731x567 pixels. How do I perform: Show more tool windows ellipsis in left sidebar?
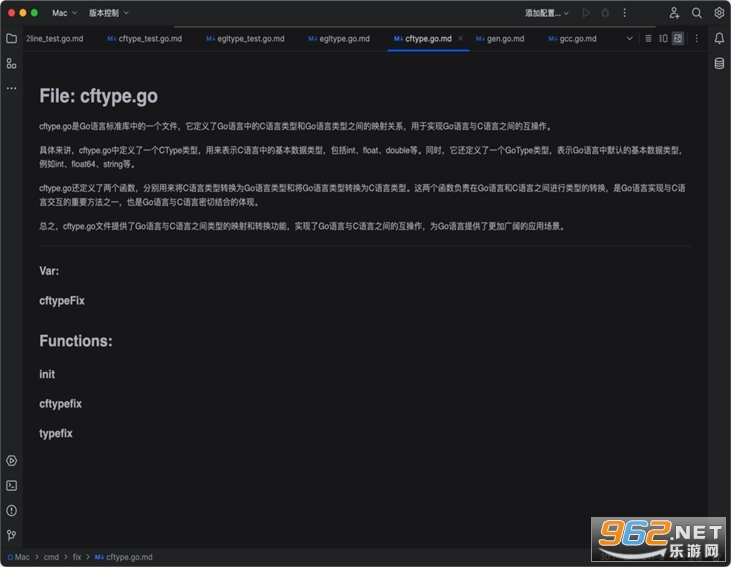point(12,88)
